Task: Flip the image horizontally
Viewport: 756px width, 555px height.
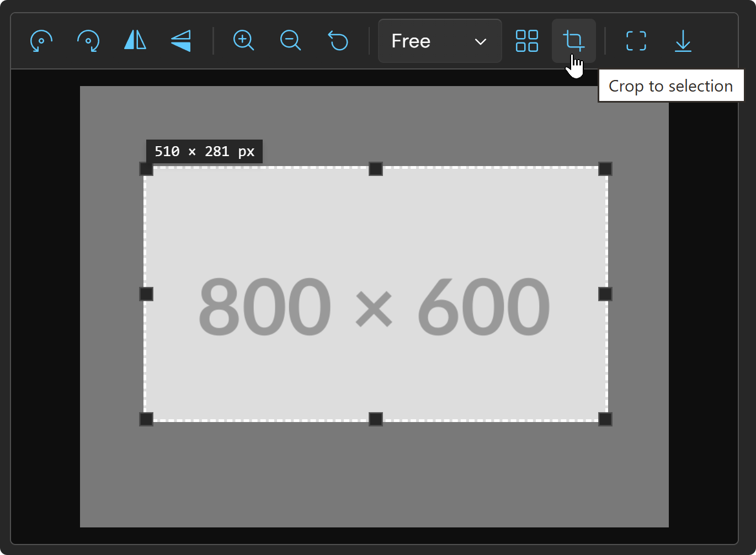Action: click(135, 41)
